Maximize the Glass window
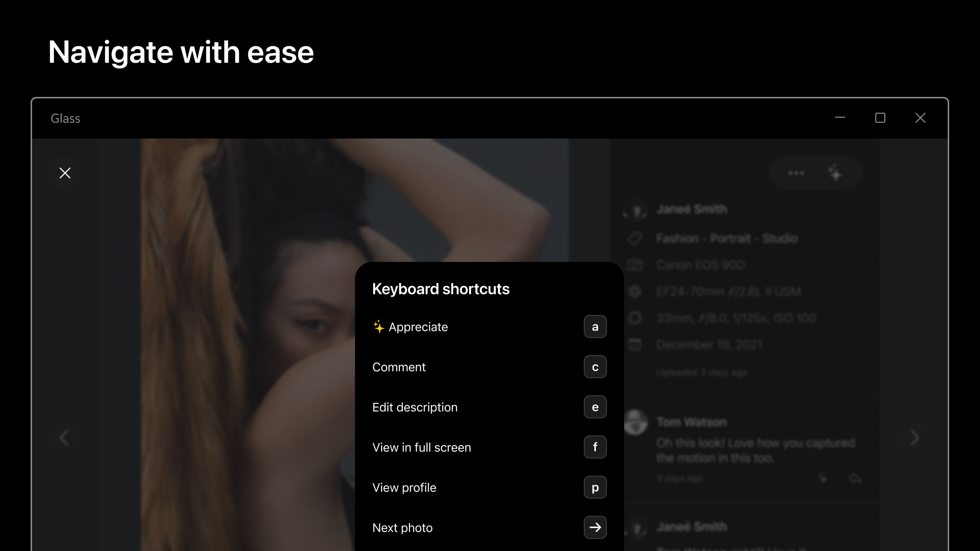The height and width of the screenshot is (551, 980). tap(880, 118)
